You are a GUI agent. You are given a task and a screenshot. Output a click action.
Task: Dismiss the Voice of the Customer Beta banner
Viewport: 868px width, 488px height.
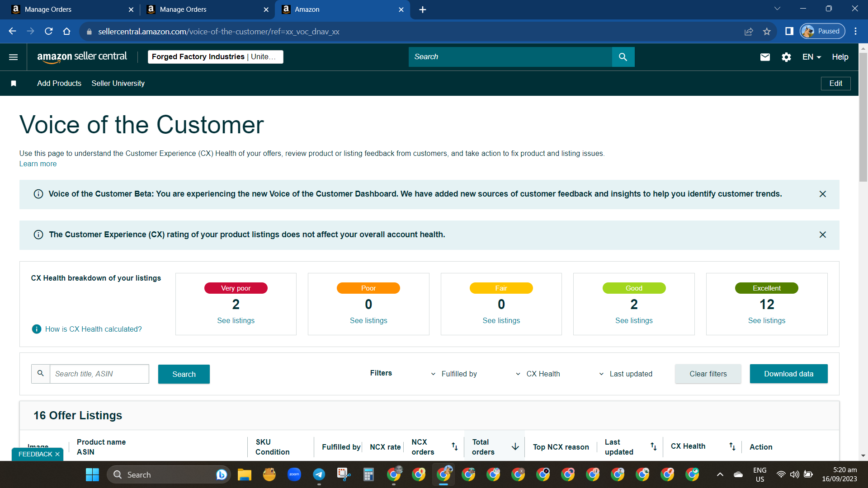pyautogui.click(x=823, y=194)
